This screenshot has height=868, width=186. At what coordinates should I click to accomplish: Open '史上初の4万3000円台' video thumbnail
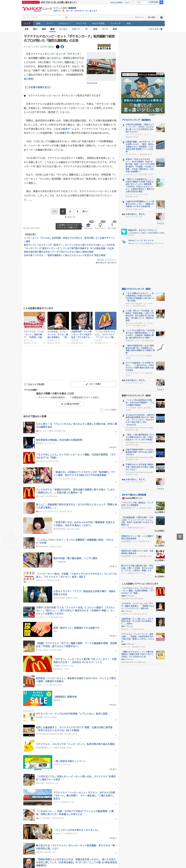[160, 418]
